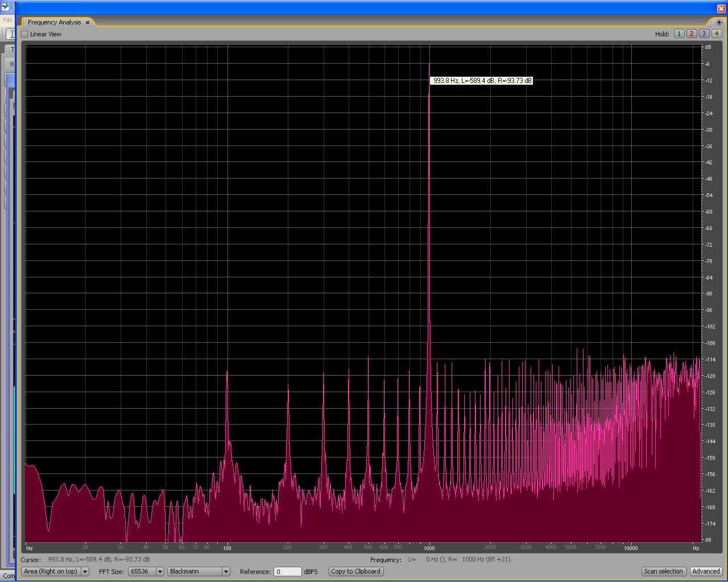Close the window with red X
This screenshot has height=582, width=728.
[721, 9]
